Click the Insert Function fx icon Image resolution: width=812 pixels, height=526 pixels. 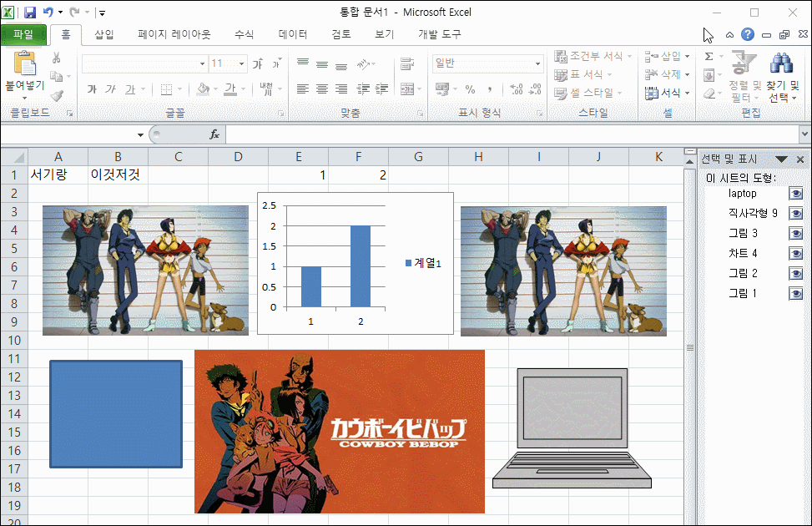click(x=214, y=134)
